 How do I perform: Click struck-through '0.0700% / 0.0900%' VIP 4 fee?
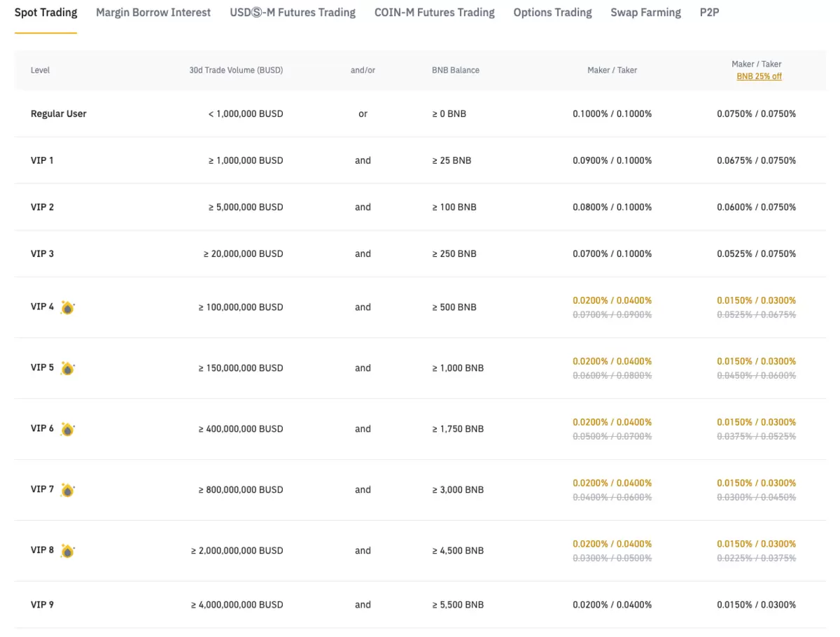point(612,315)
